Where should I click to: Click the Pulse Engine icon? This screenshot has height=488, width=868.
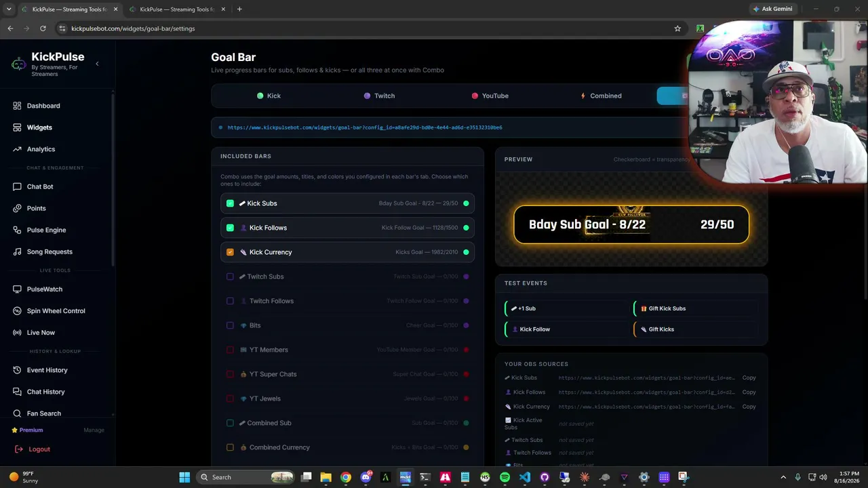[17, 230]
